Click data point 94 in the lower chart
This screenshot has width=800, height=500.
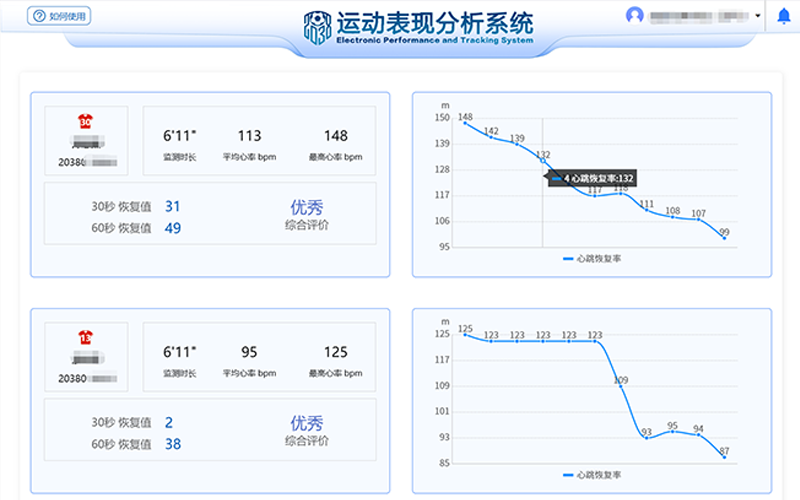pos(698,435)
